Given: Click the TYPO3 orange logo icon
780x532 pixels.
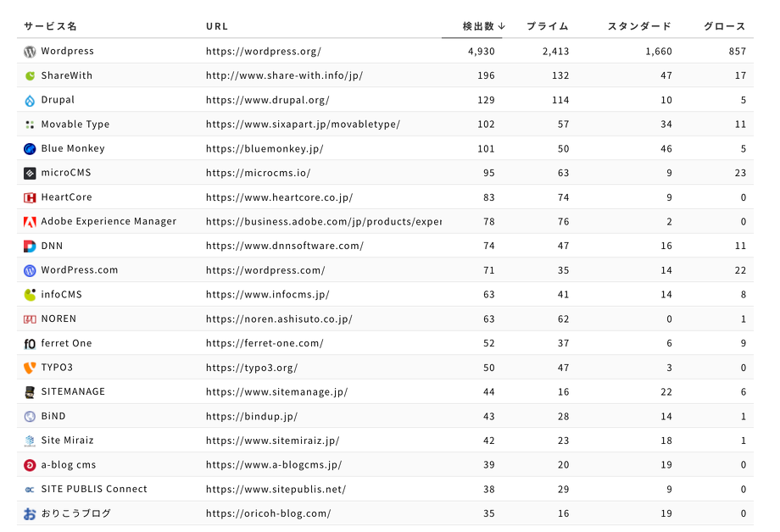Looking at the screenshot, I should coord(30,369).
